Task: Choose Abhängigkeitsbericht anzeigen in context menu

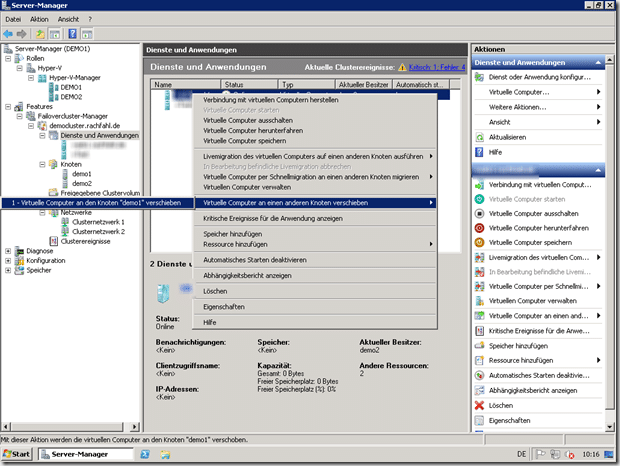Action: [x=315, y=276]
